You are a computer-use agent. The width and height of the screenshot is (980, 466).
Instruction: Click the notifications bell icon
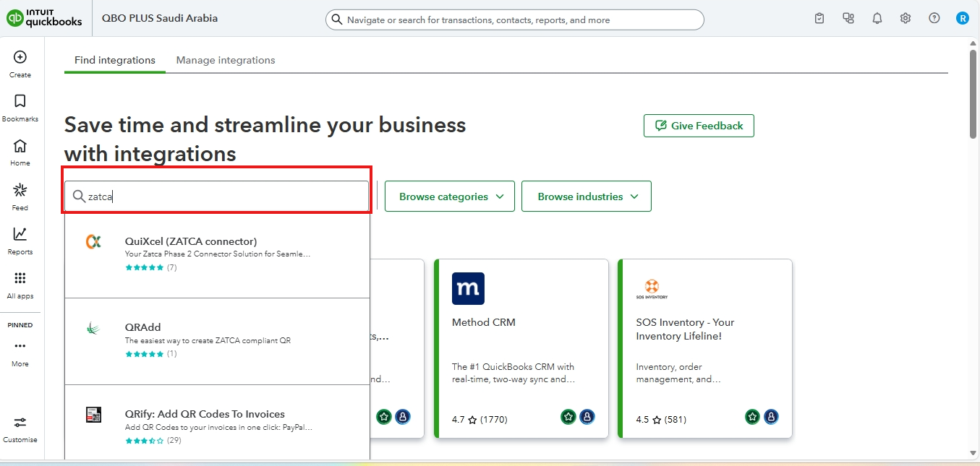tap(877, 19)
